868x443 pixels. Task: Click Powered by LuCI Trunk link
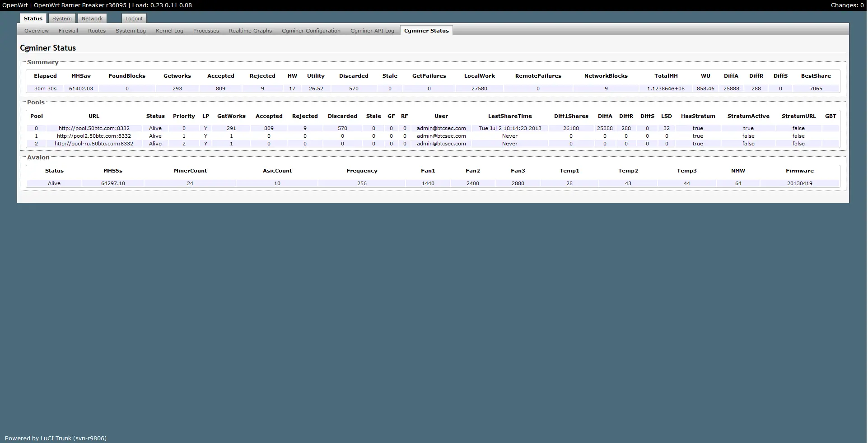[56, 438]
